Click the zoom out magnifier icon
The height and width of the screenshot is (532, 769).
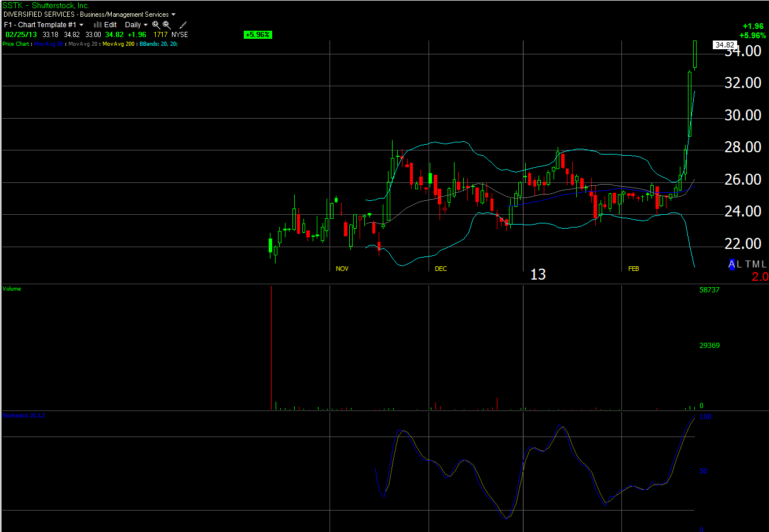[x=167, y=25]
